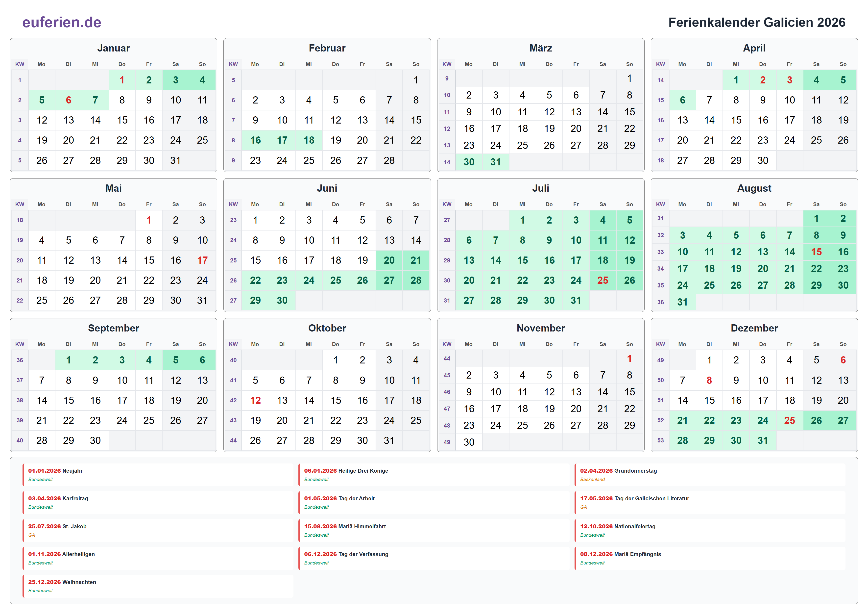868x614 pixels.
Task: Select the Februar month heading
Action: (x=327, y=48)
